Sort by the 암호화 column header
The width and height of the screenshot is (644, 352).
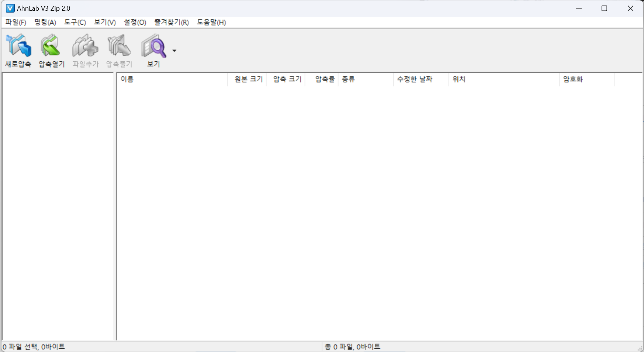[x=587, y=79]
